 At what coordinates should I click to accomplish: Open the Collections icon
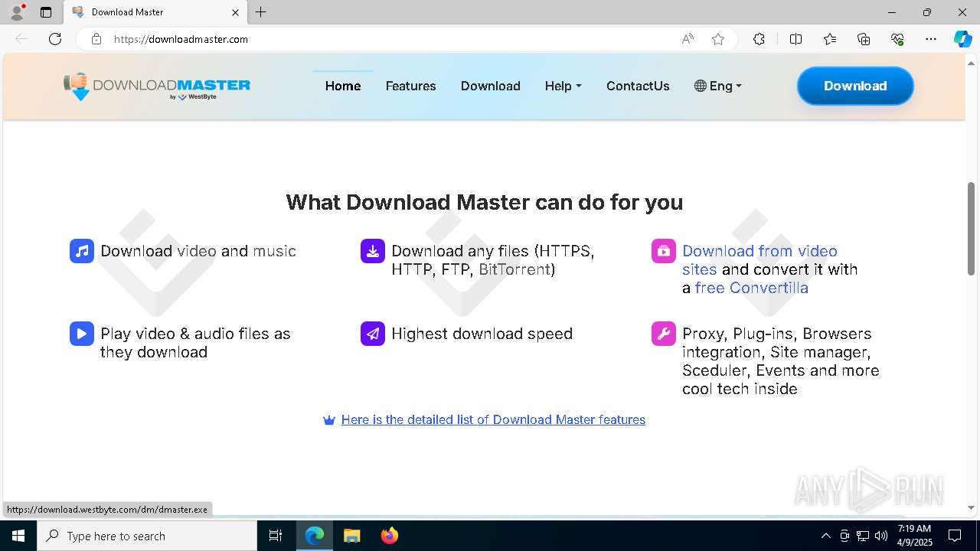click(864, 39)
